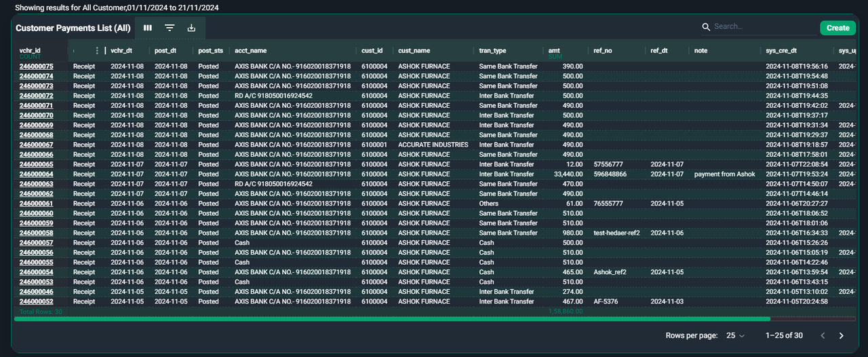Open voucher link 246000075
868x357 pixels.
tap(36, 67)
